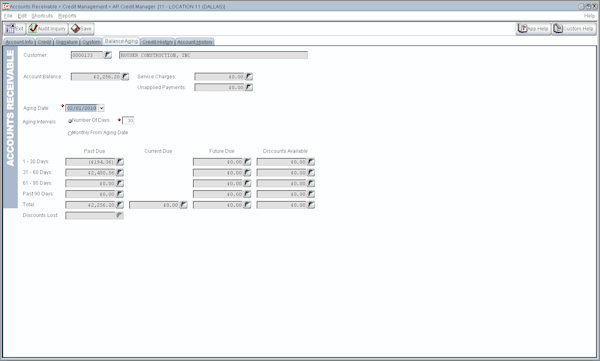600x361 pixels.
Task: Click the Exit toolbar button
Action: [x=15, y=29]
